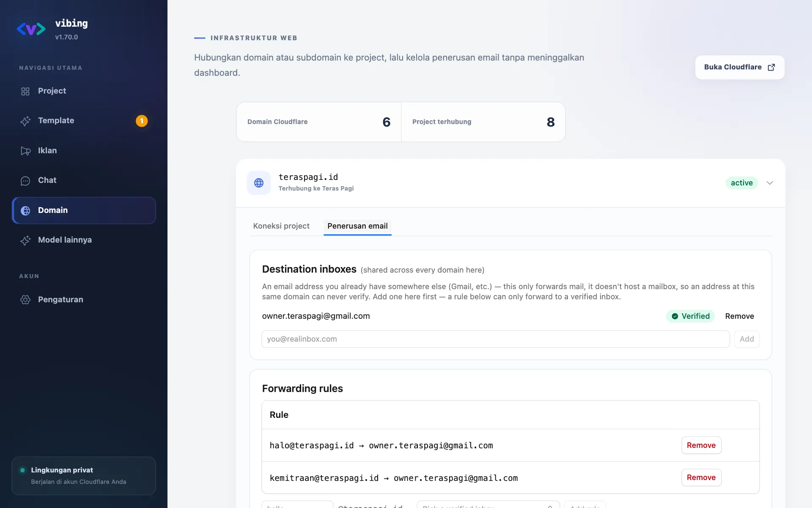Switch to Koneksi project tab

click(x=281, y=226)
